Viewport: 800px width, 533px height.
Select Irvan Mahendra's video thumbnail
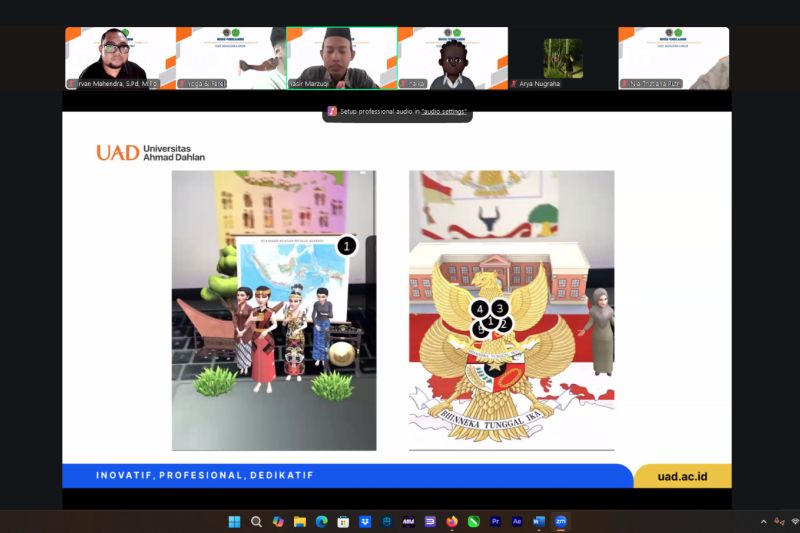120,58
